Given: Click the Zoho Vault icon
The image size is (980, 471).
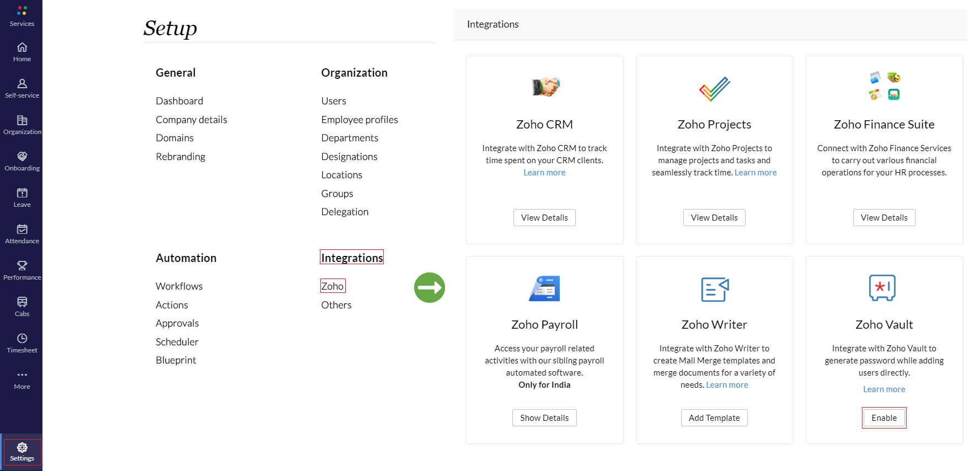Looking at the screenshot, I should 882,287.
